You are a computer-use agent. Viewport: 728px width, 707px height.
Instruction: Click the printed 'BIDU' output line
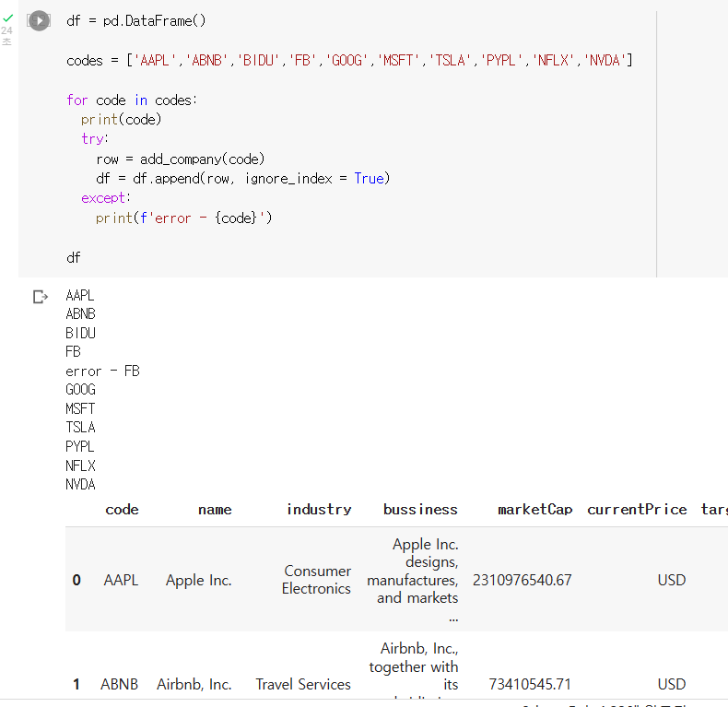point(80,333)
